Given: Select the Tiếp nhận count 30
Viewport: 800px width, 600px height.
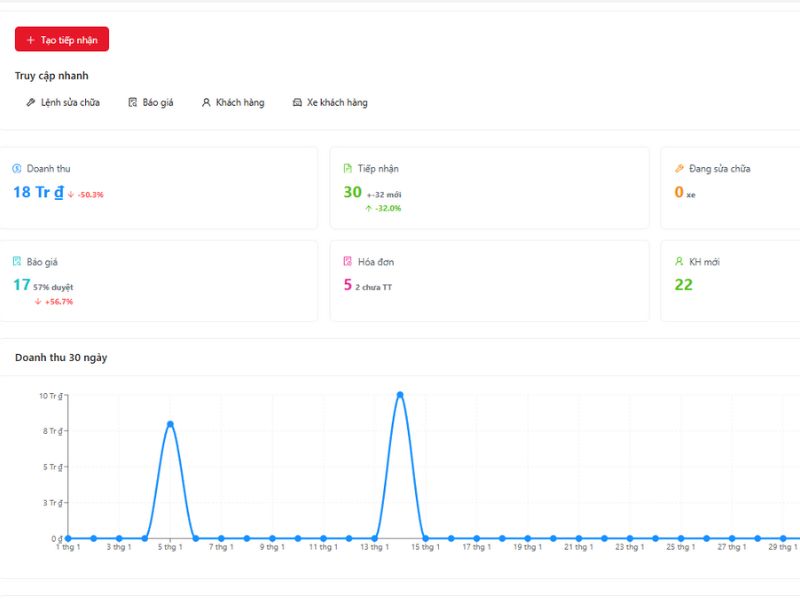Looking at the screenshot, I should (352, 192).
